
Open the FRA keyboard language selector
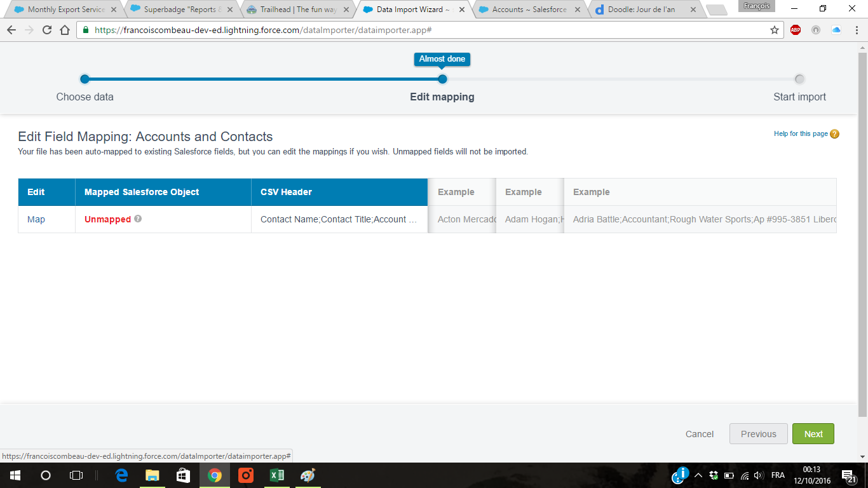click(x=778, y=475)
